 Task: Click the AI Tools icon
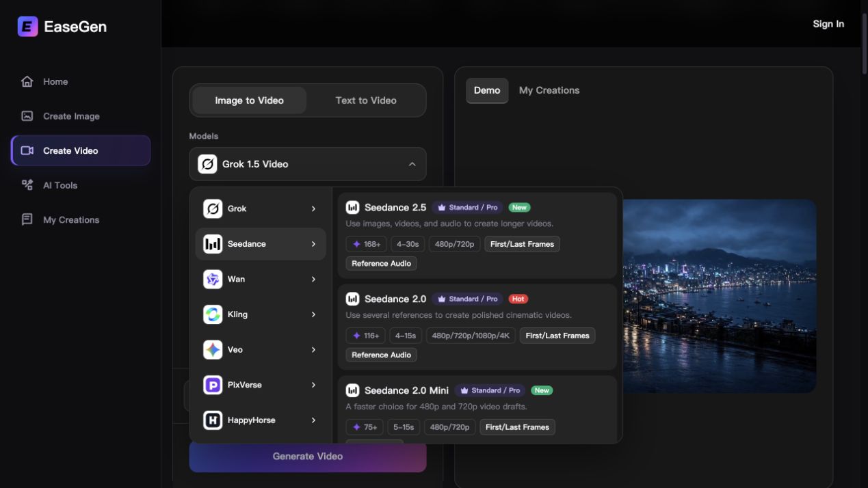[27, 185]
